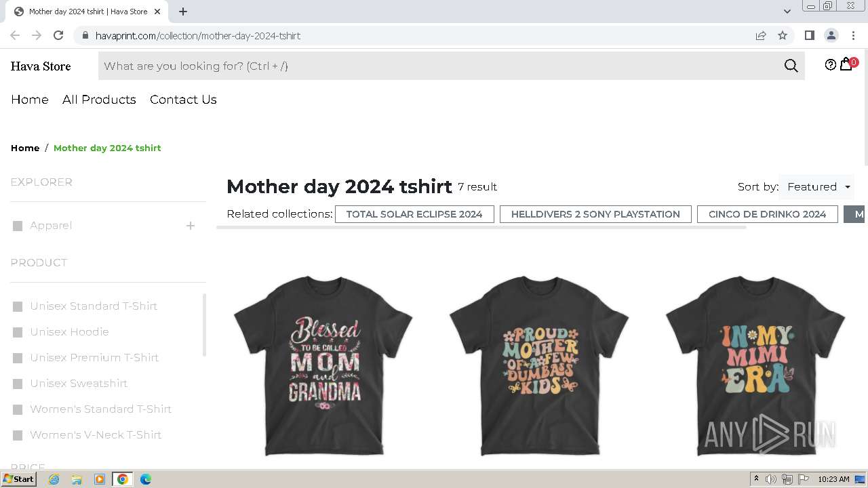Bookmark this page with the star icon
The width and height of the screenshot is (868, 488).
coord(783,35)
